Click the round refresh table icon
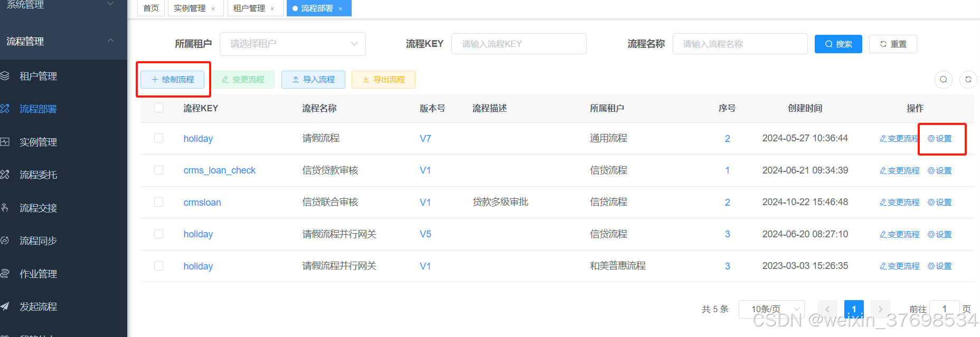This screenshot has width=980, height=337. tap(968, 80)
